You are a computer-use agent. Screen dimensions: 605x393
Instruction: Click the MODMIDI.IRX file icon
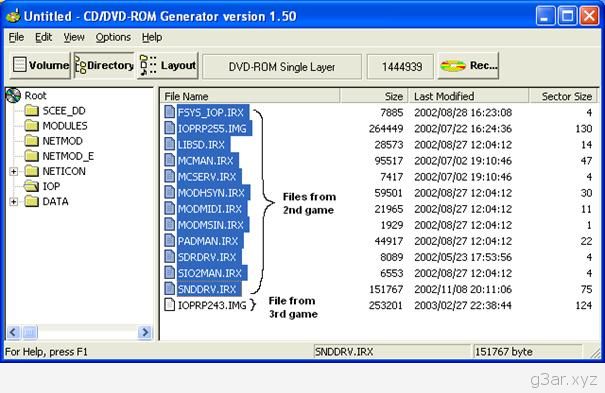(x=169, y=208)
